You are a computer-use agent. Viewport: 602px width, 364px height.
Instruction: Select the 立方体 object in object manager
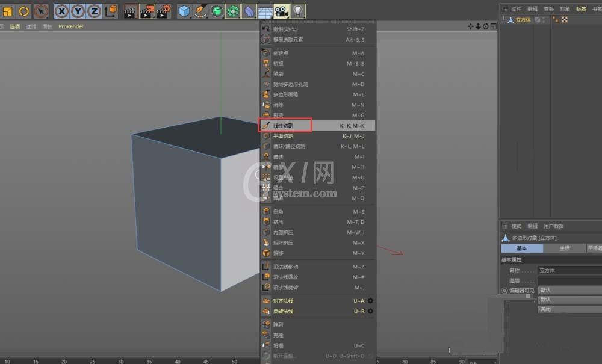click(x=523, y=20)
